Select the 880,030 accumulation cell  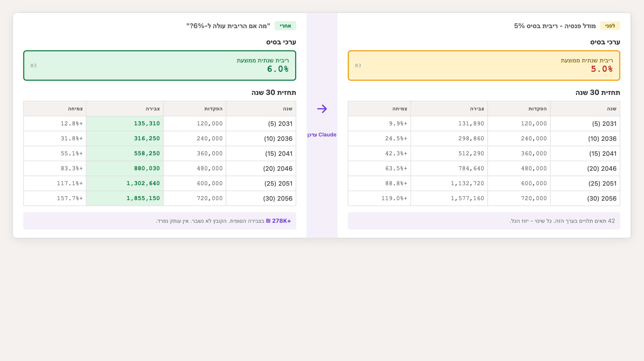(125, 168)
